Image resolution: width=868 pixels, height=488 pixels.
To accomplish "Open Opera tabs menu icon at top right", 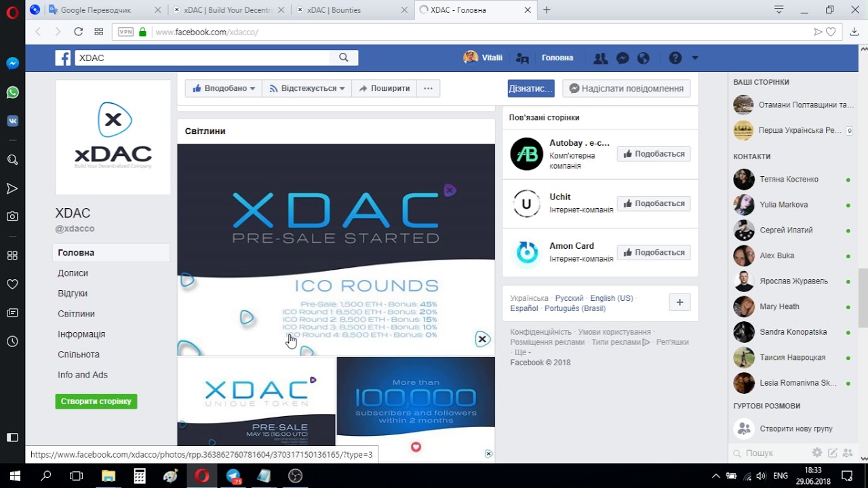I will [779, 9].
